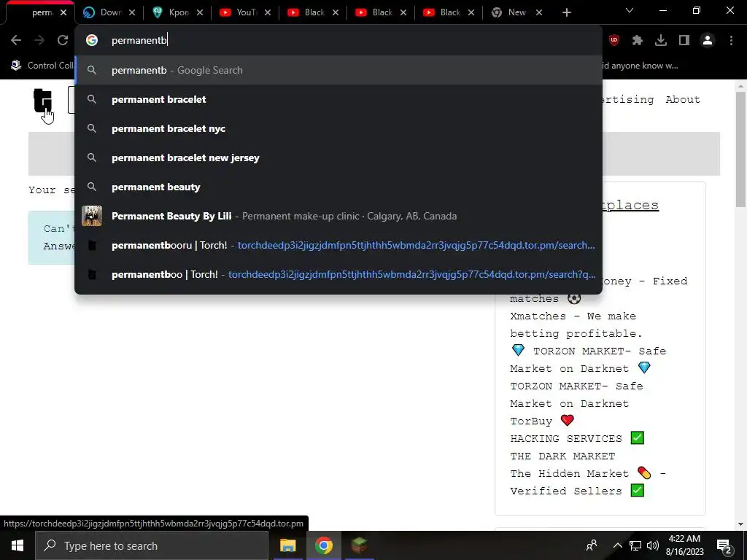Open 'permanentbooru | Torch!' history suggestion
This screenshot has height=560, width=747.
(338, 245)
